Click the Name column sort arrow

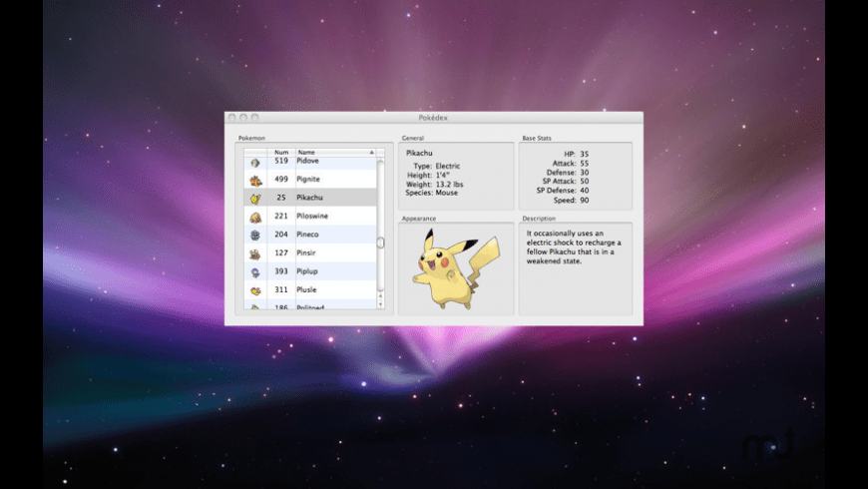371,153
